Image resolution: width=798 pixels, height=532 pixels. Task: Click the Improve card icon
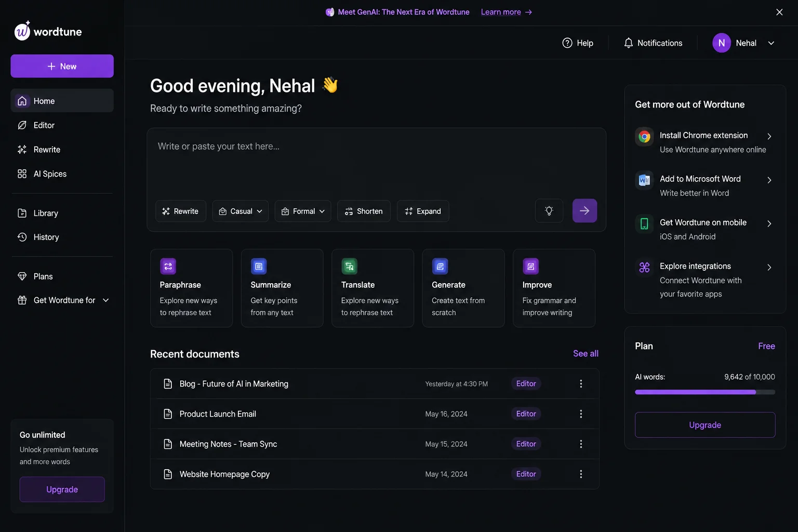(530, 267)
